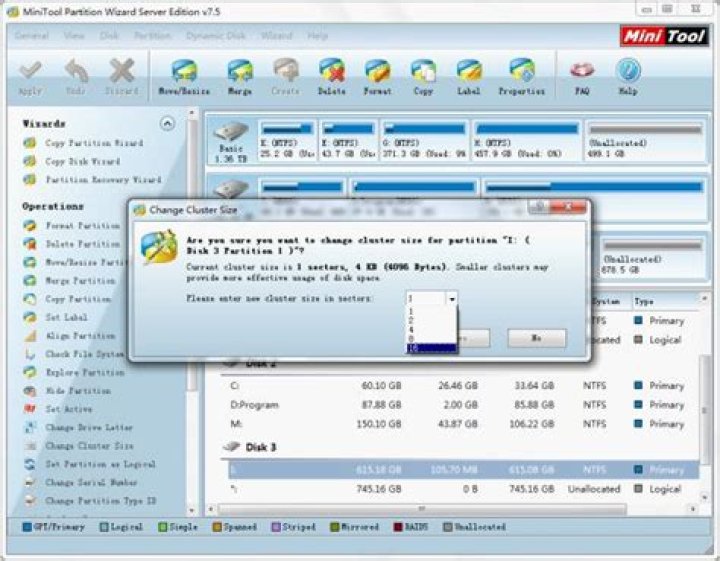Screen dimensions: 720x561
Task: Click the 499.1 GB Unallocated block
Action: [645, 140]
